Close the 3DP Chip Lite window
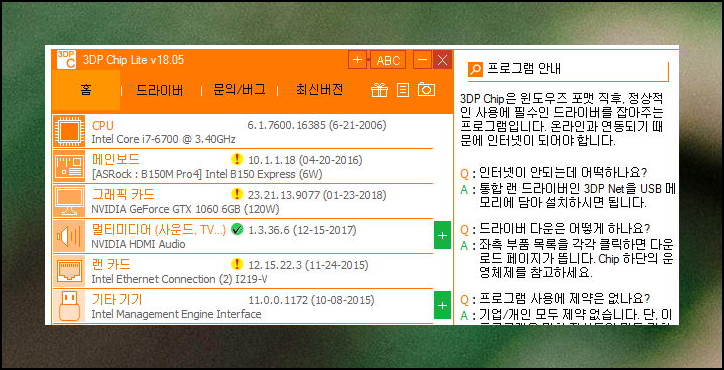 click(442, 60)
